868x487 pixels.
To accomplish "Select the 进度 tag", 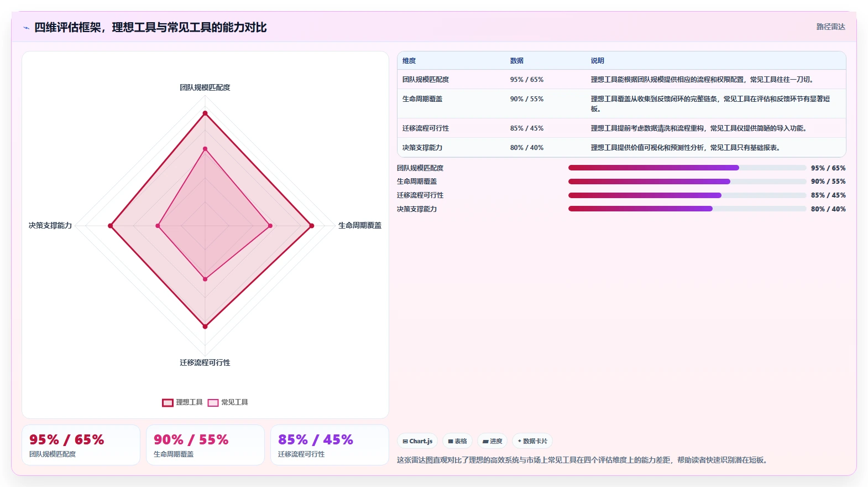I will coord(492,441).
